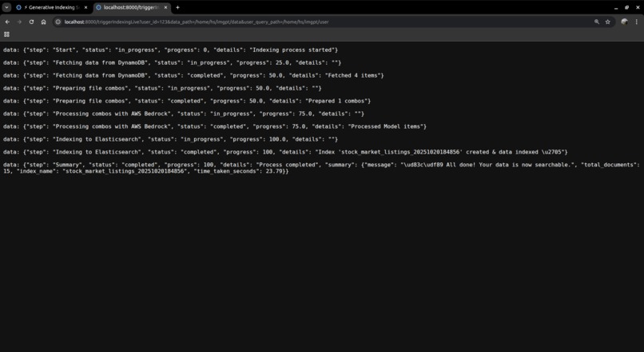The width and height of the screenshot is (644, 352).
Task: Click the "time_taken_seconds": 23.79 text
Action: (239, 171)
